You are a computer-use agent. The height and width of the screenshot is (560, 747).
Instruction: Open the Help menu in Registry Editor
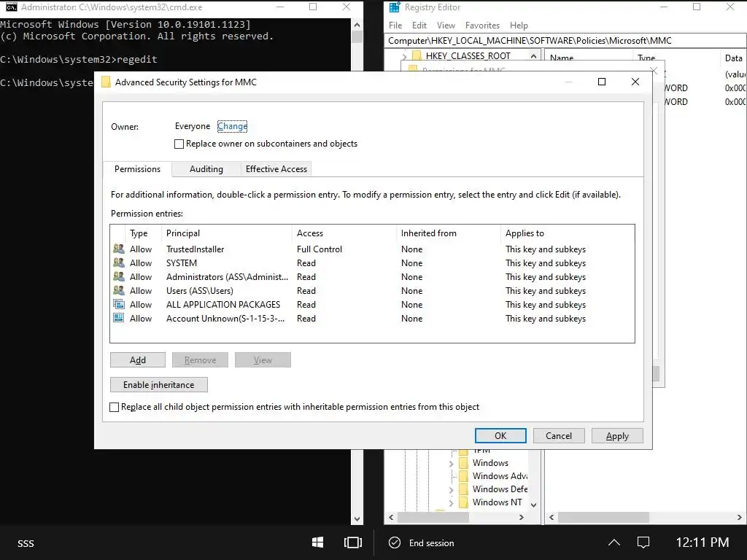tap(519, 26)
